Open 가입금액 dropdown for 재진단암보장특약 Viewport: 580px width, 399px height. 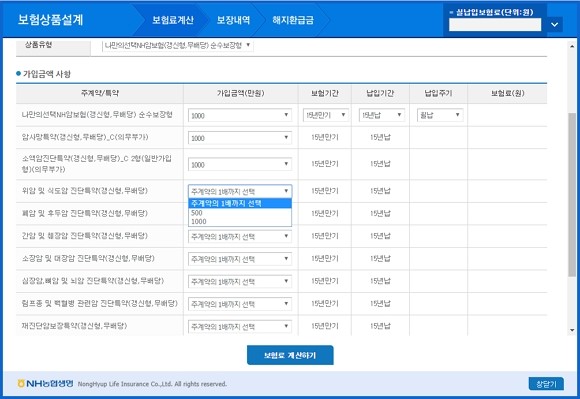(x=240, y=327)
